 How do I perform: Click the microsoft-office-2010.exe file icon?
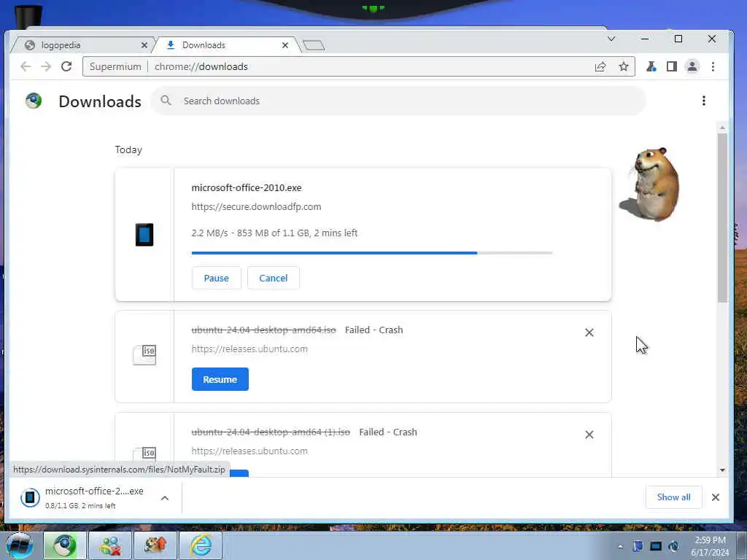[x=144, y=235]
